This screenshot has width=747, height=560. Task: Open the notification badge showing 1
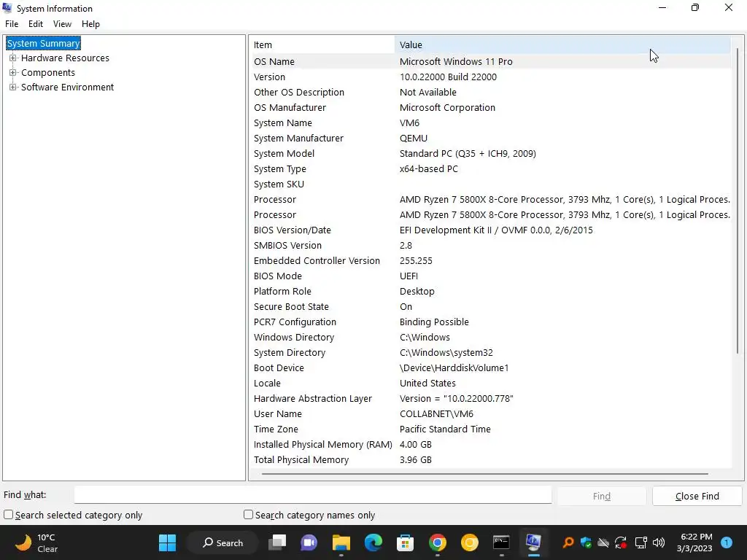[x=727, y=542]
